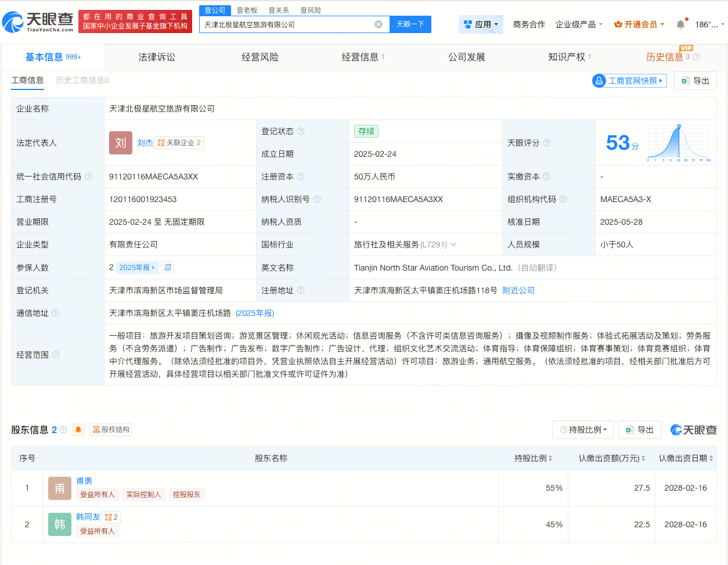Click 甫 avatar of shareholder 甫勇

click(x=60, y=488)
